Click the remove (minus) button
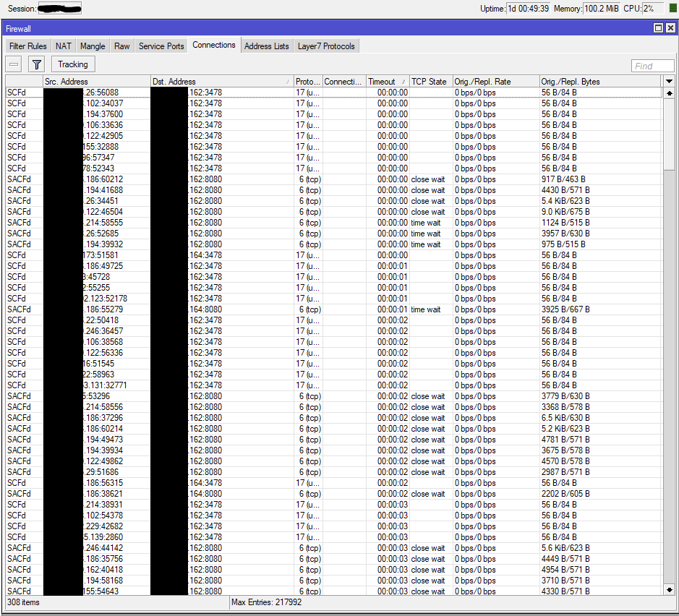The height and width of the screenshot is (616, 679). coord(14,64)
